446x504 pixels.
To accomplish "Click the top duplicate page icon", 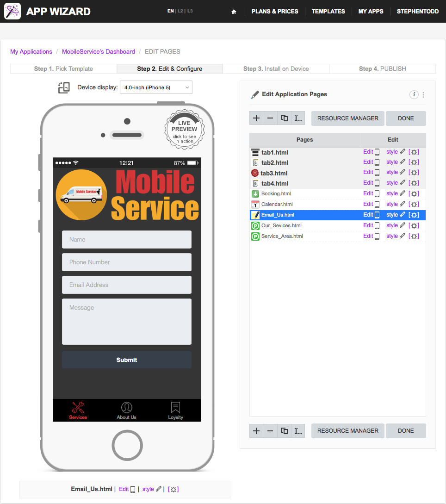I will (x=285, y=118).
